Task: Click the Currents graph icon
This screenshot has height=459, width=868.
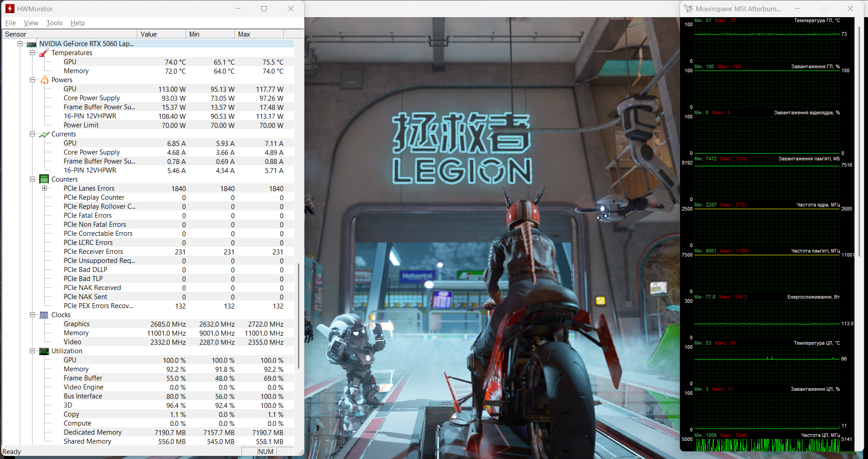Action: (44, 134)
